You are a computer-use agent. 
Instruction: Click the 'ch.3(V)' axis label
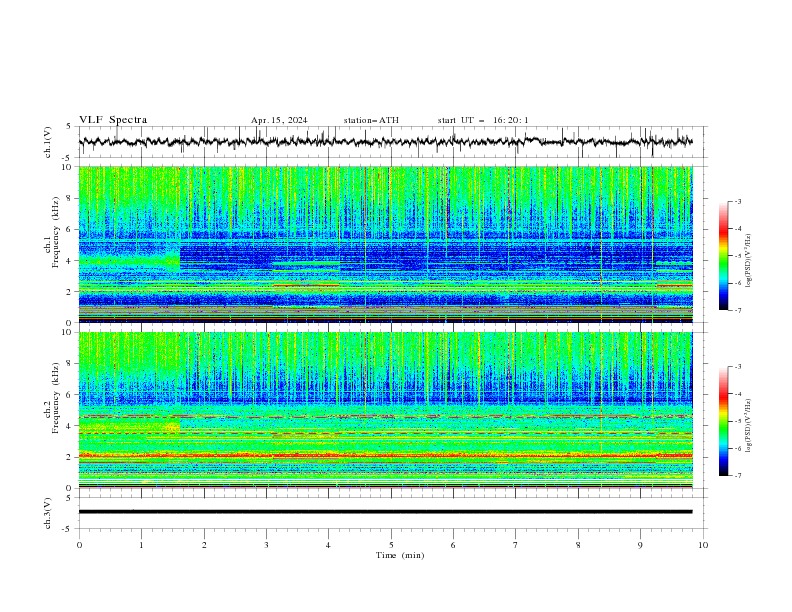point(48,513)
